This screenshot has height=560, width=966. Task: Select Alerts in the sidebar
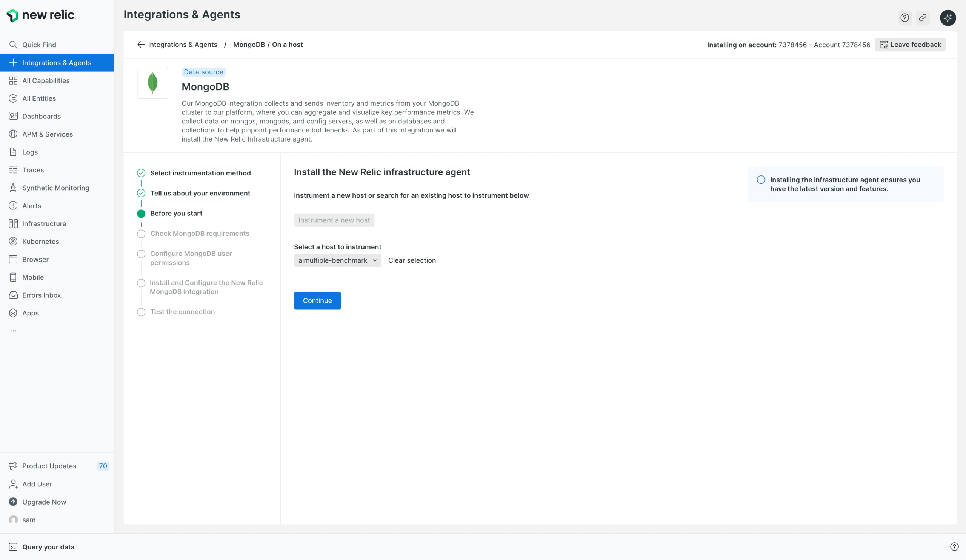point(57,206)
